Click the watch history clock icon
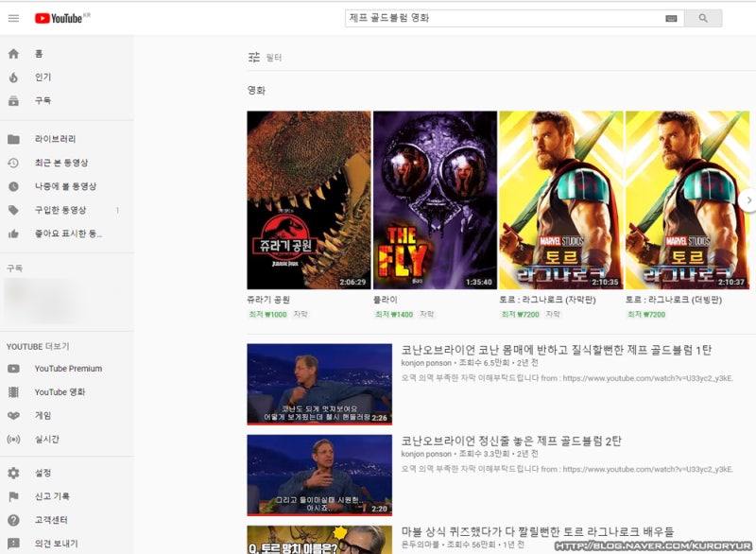Viewport: 756px width, 554px height. (13, 163)
